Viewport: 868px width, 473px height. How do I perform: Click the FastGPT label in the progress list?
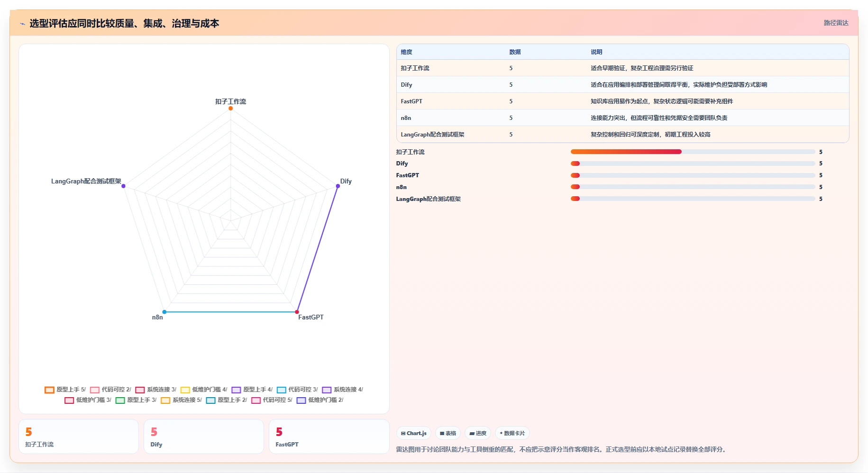click(x=408, y=175)
